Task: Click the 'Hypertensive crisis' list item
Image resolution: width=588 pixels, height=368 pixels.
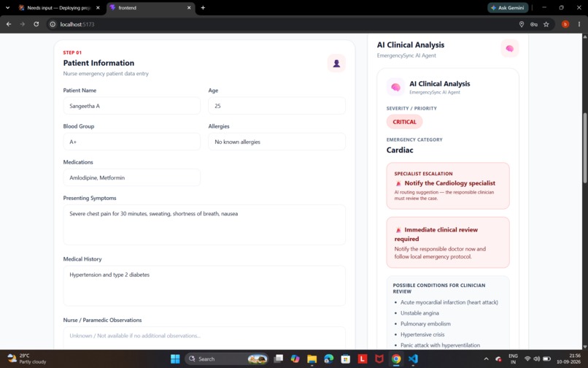Action: [422, 334]
